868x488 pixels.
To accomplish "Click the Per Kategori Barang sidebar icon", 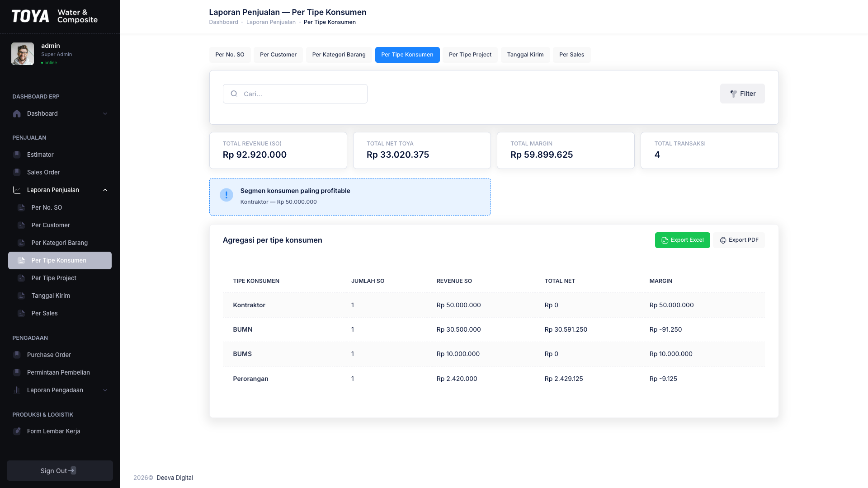I will coord(21,243).
